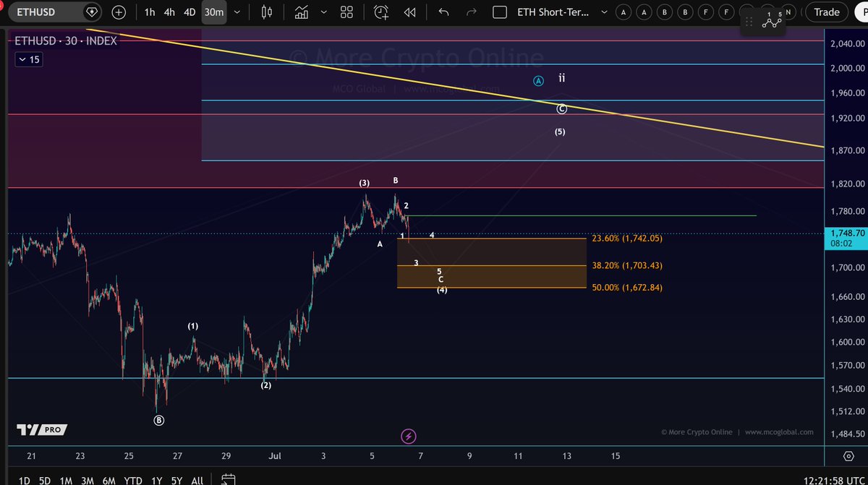
Task: Expand the ETH Short-Ter... layout dropdown
Action: pyautogui.click(x=605, y=12)
